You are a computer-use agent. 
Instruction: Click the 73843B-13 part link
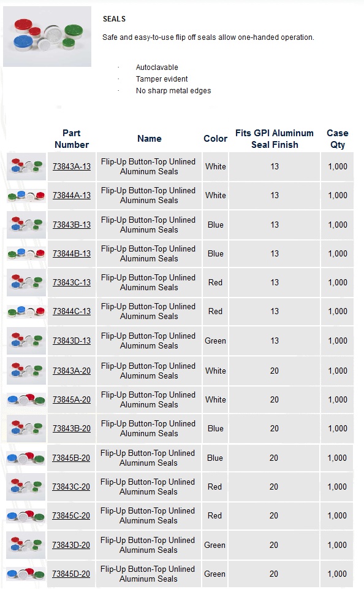point(72,225)
